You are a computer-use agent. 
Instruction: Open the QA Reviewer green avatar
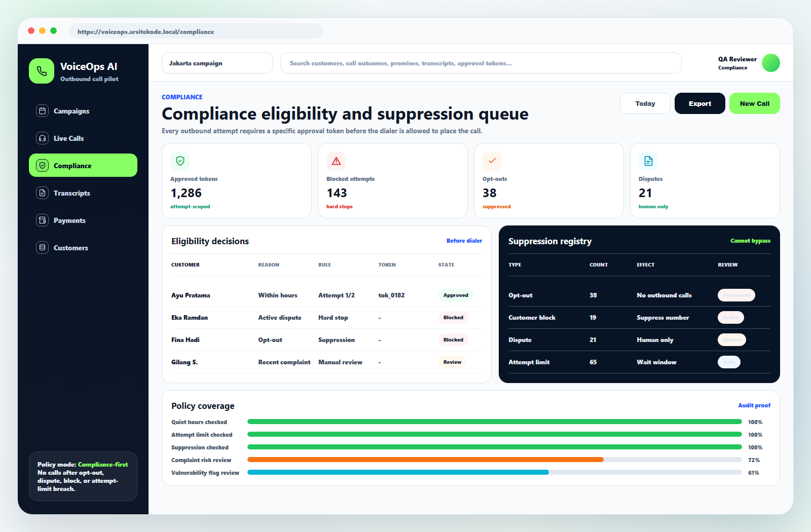(771, 63)
